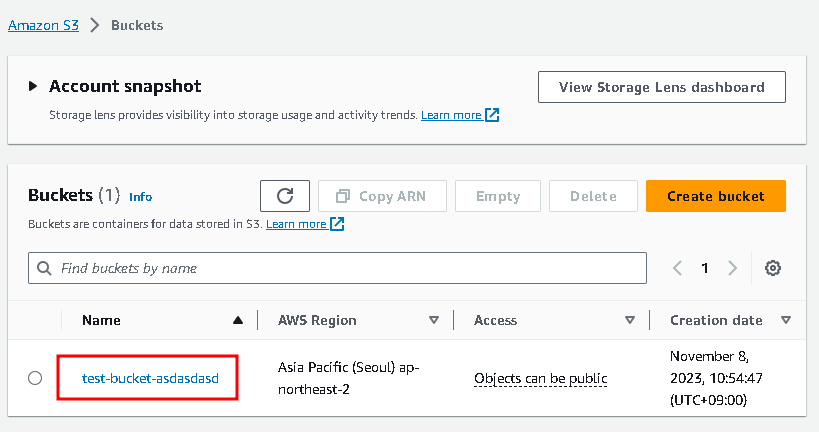Click the Asia Pacific (Seoul) region cell
819x432 pixels.
click(349, 378)
